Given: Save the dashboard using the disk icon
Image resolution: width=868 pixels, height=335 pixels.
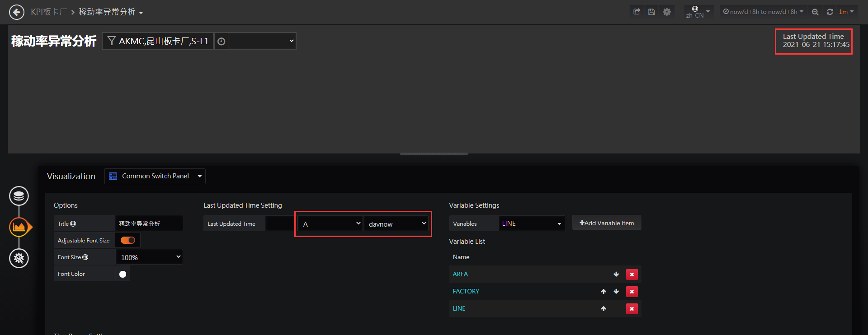Looking at the screenshot, I should [x=651, y=12].
